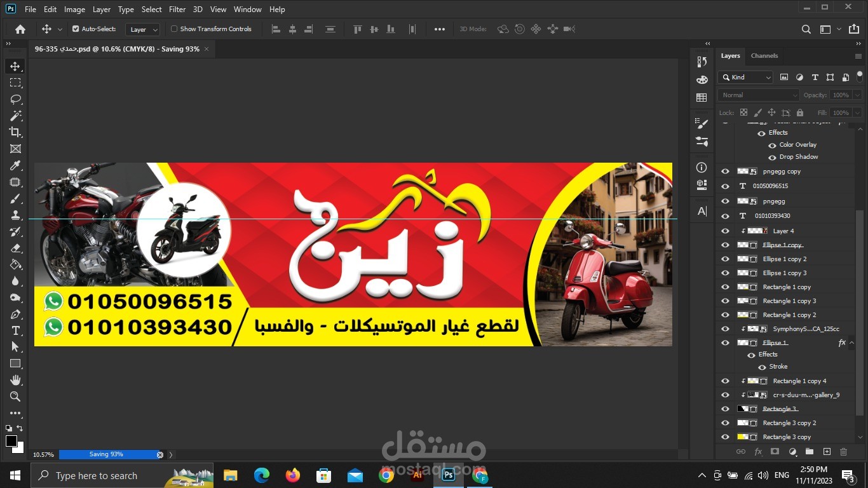868x488 pixels.
Task: Click more options ellipsis in options bar
Action: [x=440, y=29]
